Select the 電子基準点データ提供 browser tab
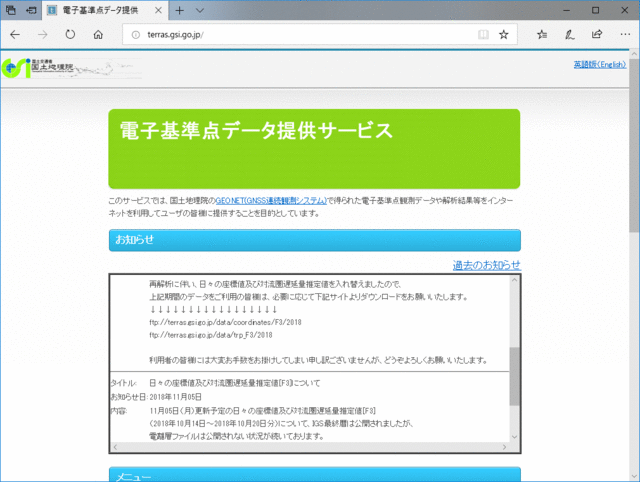The width and height of the screenshot is (640, 482). [x=104, y=10]
